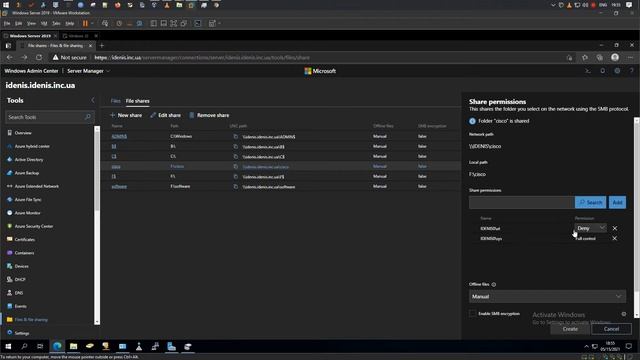
Task: Copy UNC path of ADMIN$ share
Action: click(x=236, y=136)
